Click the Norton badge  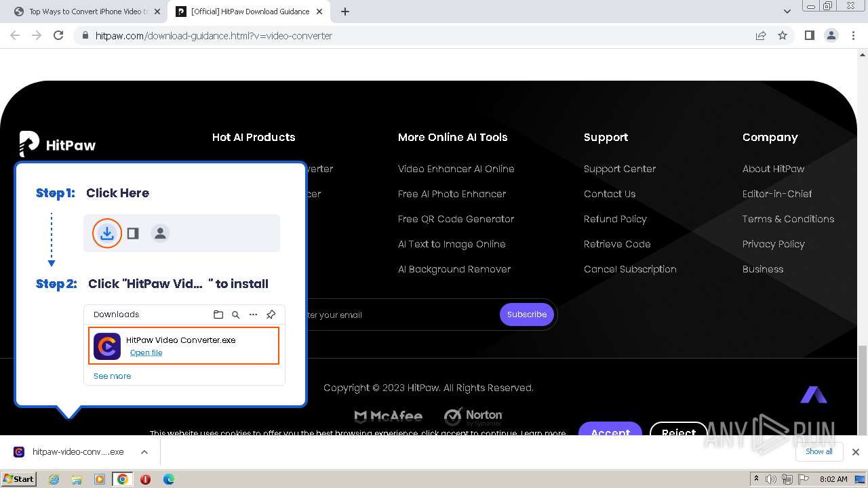coord(473,416)
